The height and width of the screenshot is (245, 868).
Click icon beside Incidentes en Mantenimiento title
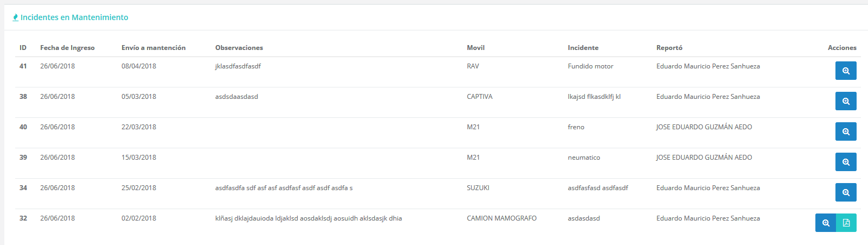pos(15,17)
